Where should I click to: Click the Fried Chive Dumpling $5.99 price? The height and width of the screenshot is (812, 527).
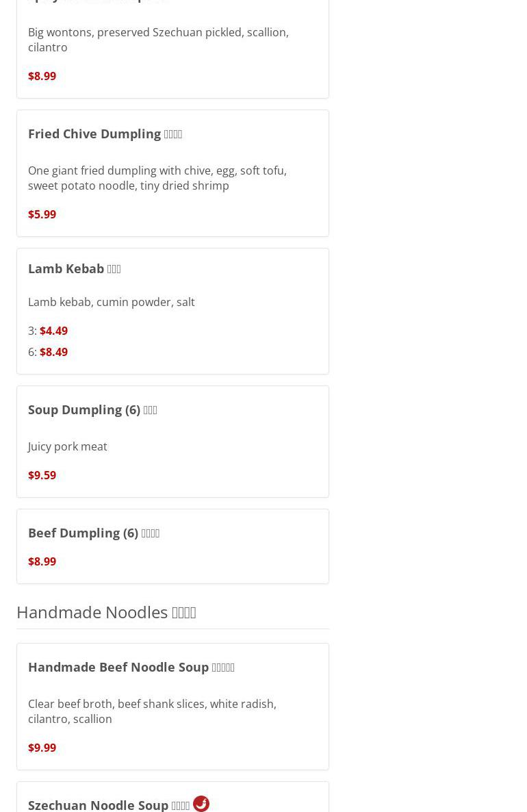coord(42,214)
